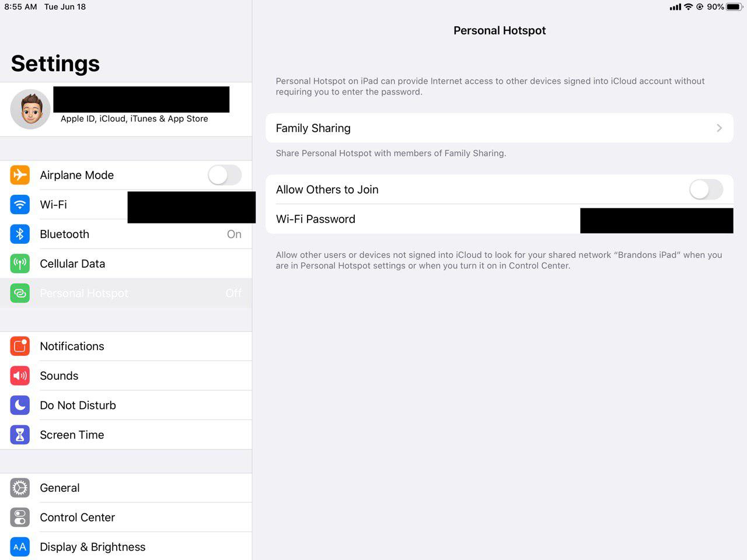The width and height of the screenshot is (747, 560).
Task: Tap the blue Wi-Fi icon
Action: tap(20, 205)
